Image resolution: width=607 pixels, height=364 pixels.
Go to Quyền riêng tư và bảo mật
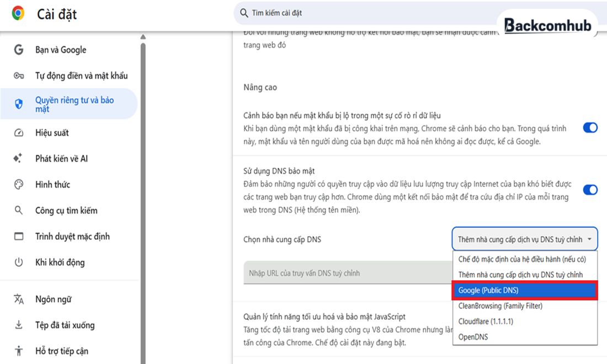pos(69,104)
